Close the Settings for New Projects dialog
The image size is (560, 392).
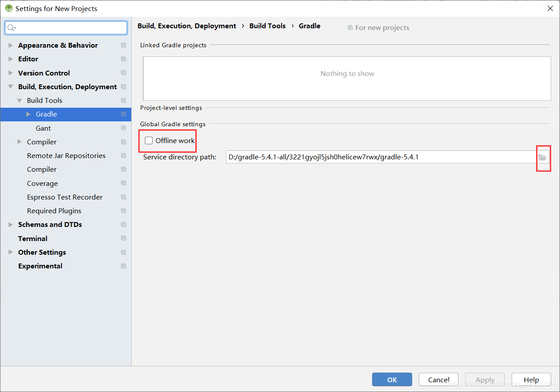tap(550, 8)
